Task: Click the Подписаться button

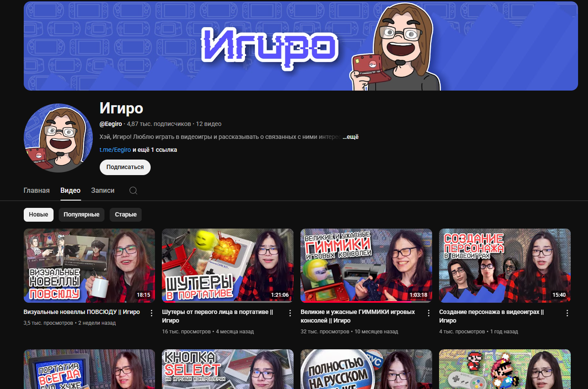Action: 125,167
